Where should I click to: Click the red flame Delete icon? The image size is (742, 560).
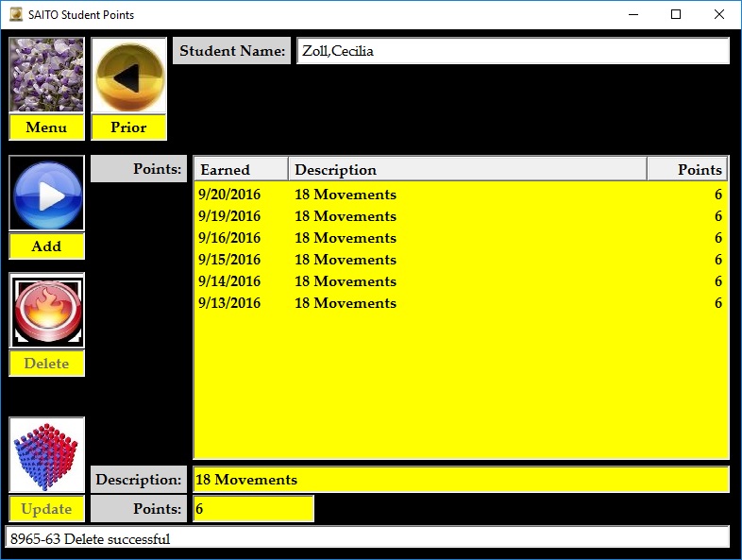(46, 311)
